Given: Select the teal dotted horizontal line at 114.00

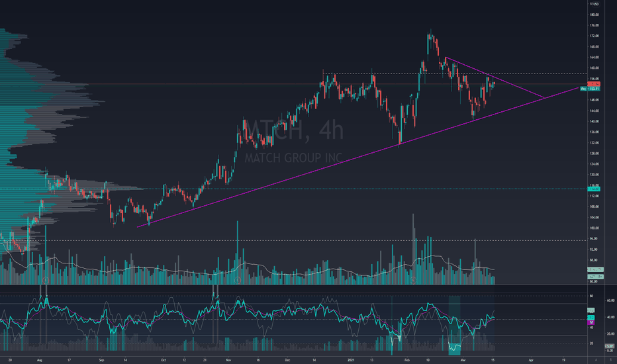Looking at the screenshot, I should [293, 189].
